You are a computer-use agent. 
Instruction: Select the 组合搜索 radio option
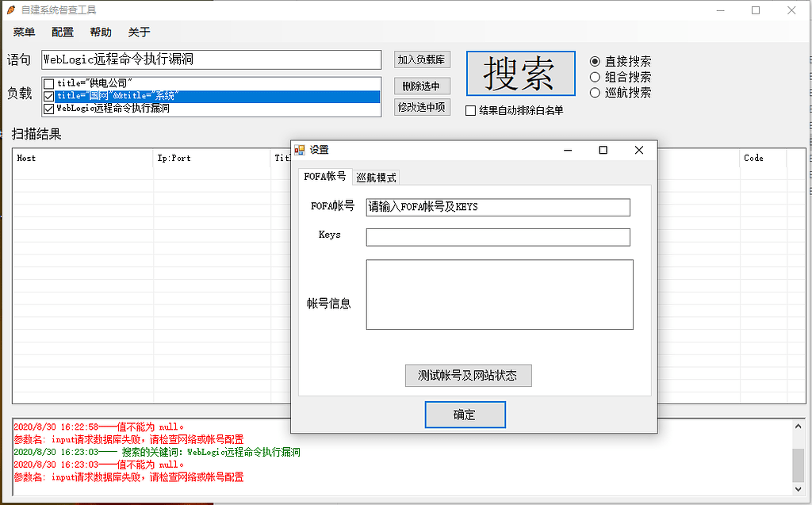tap(596, 76)
